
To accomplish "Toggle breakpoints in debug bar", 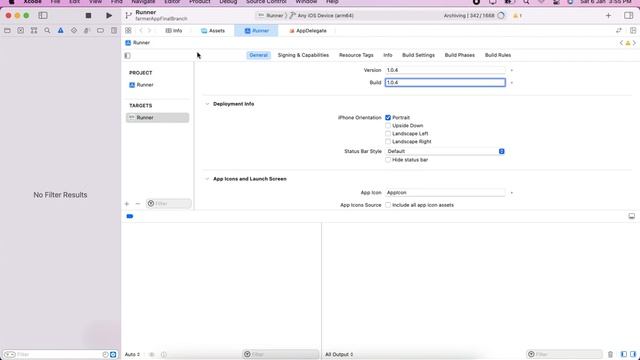I will click(130, 216).
